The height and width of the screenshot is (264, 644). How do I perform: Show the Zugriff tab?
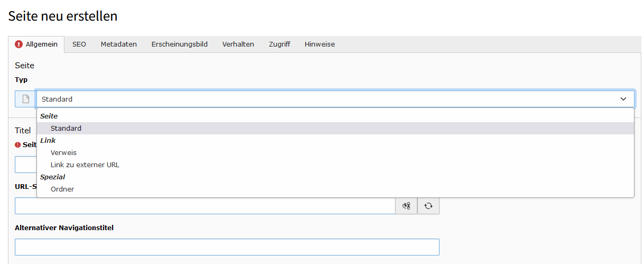[x=279, y=44]
